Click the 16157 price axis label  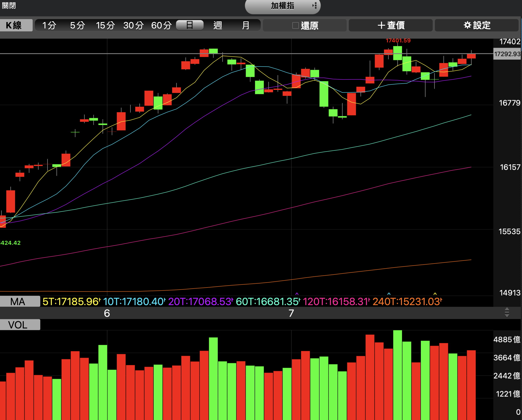coord(510,167)
